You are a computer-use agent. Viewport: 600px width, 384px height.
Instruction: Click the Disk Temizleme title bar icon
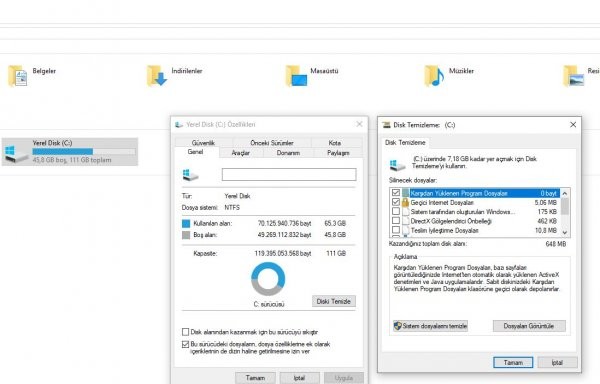coord(386,125)
